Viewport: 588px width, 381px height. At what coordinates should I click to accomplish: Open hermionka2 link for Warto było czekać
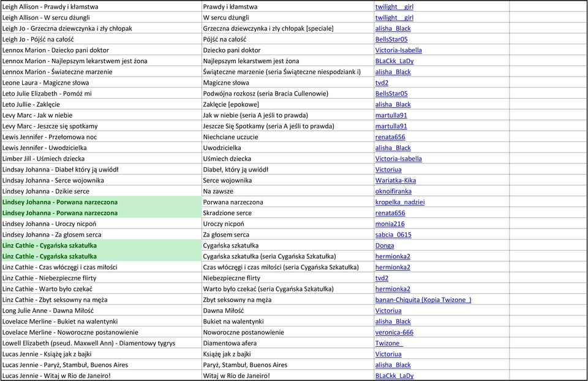click(393, 290)
